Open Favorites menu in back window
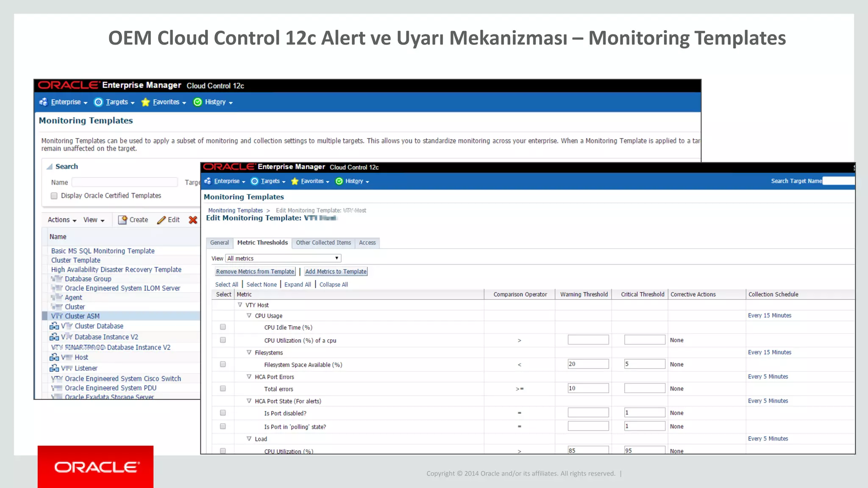This screenshot has height=488, width=868. coord(170,102)
